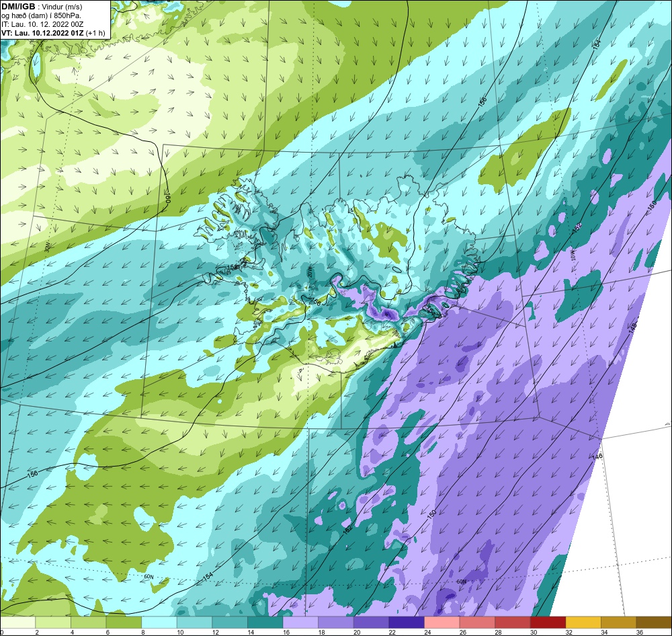This screenshot has height=636, width=672.
Task: Click the 6–8 m/s dark green swatch
Action: (x=124, y=622)
